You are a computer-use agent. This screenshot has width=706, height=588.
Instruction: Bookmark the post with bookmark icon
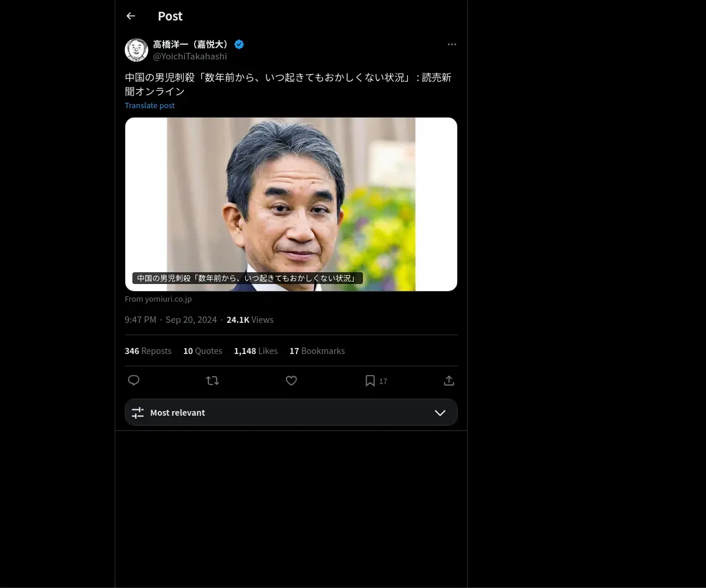click(x=370, y=381)
